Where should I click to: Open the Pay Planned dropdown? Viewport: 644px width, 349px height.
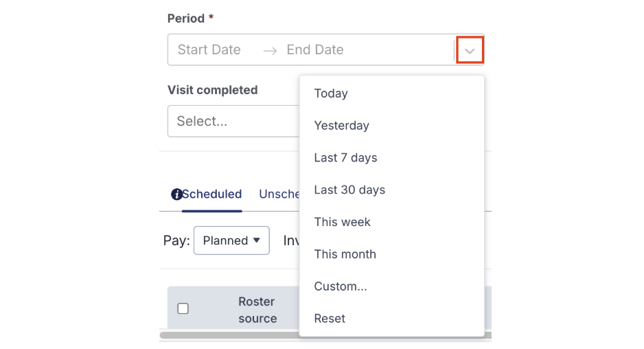pyautogui.click(x=231, y=240)
